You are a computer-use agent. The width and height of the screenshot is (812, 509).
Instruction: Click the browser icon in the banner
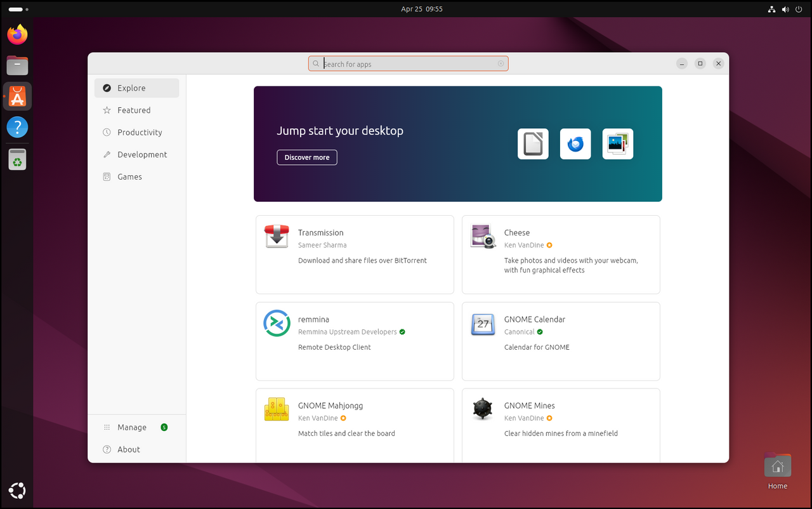[575, 143]
